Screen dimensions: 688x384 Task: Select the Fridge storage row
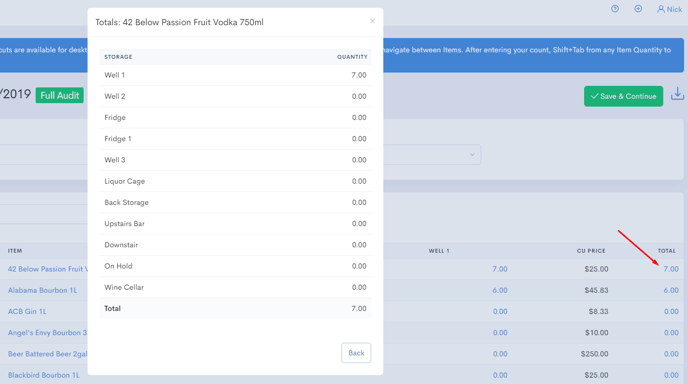(235, 118)
